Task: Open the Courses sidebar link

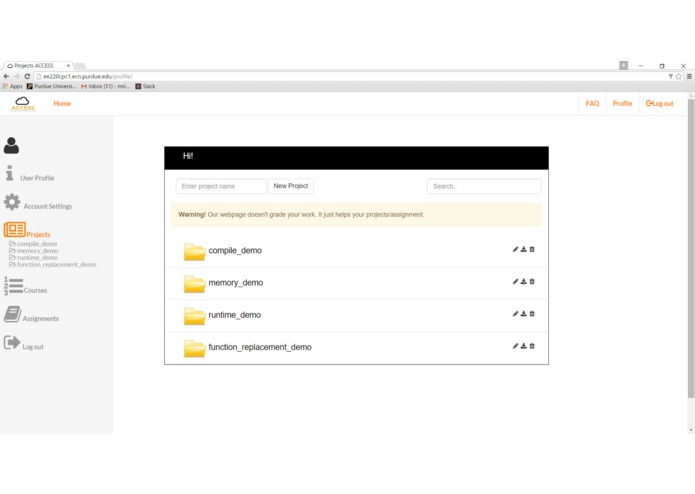Action: point(35,290)
